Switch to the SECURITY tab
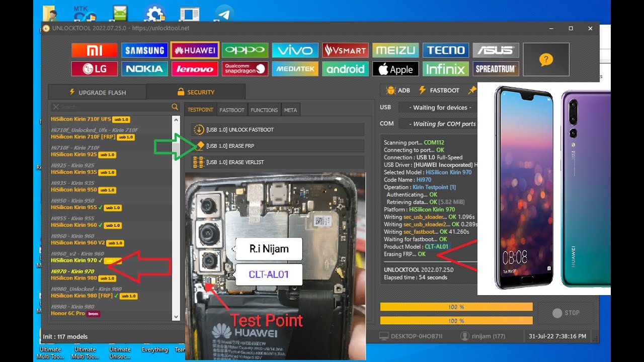Image resolution: width=644 pixels, height=362 pixels. [x=196, y=92]
